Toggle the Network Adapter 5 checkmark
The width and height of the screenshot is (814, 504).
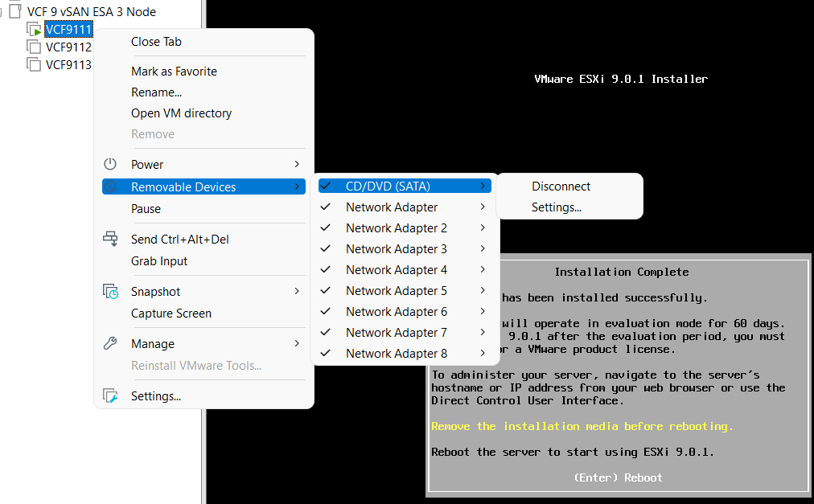tap(326, 291)
